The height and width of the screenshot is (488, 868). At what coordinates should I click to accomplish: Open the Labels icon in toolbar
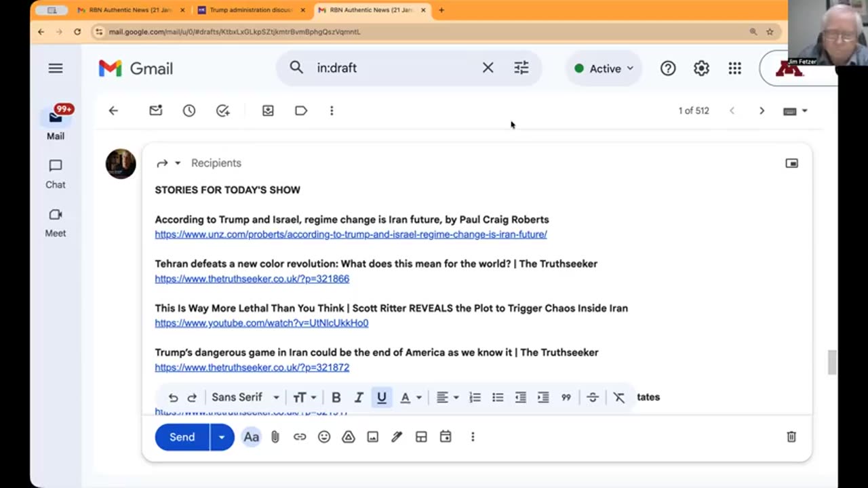click(x=301, y=110)
